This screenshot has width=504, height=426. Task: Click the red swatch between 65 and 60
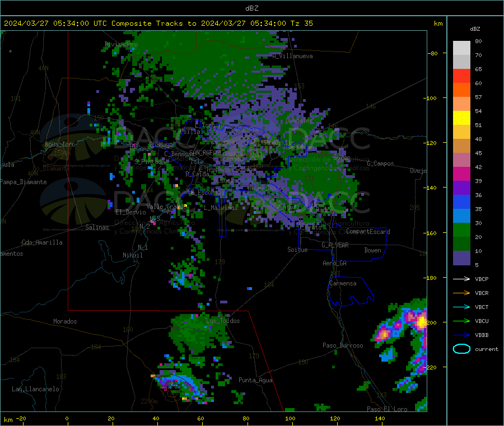pos(461,76)
